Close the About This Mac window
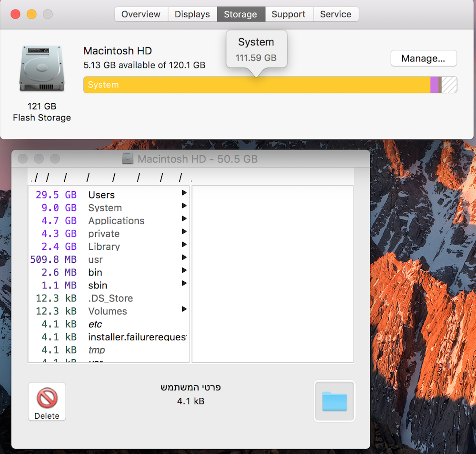Image resolution: width=476 pixels, height=454 pixels. pyautogui.click(x=16, y=14)
